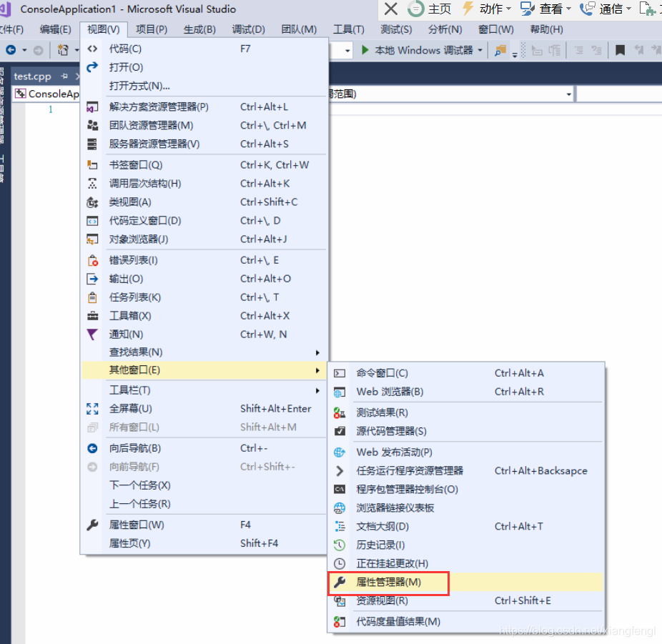662x644 pixels.
Task: Click the Object Browser icon
Action: click(92, 239)
